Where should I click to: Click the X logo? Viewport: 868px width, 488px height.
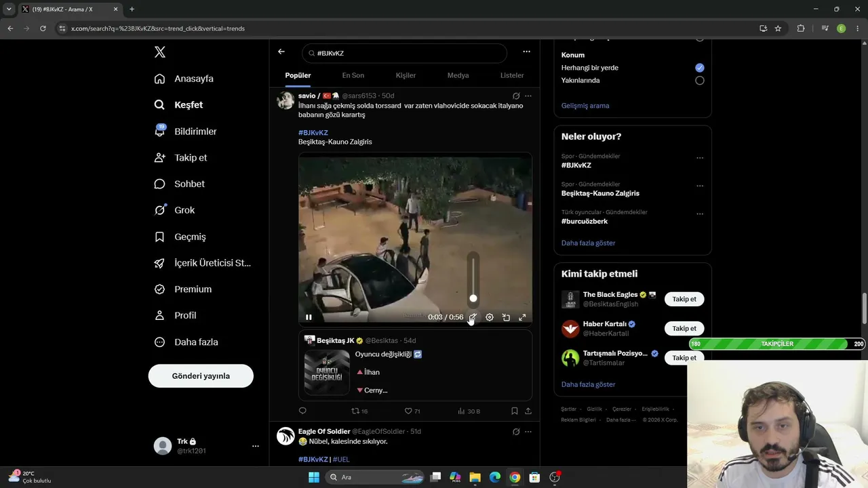159,52
